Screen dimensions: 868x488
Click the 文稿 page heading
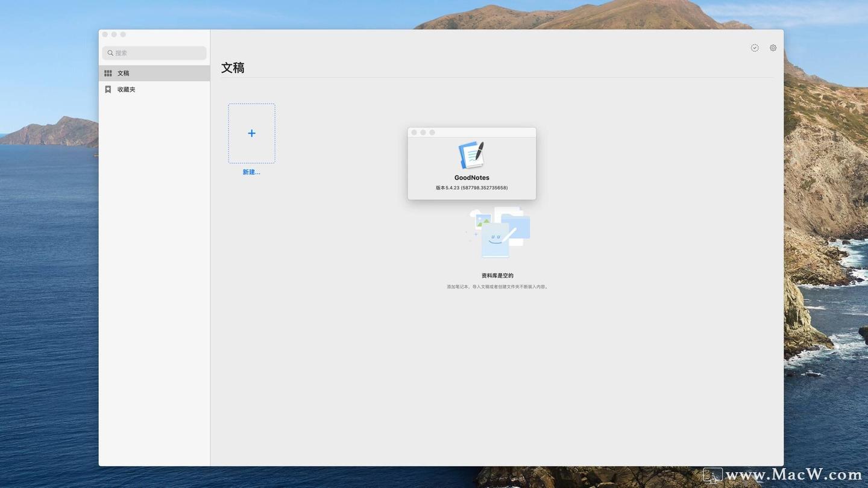point(233,68)
